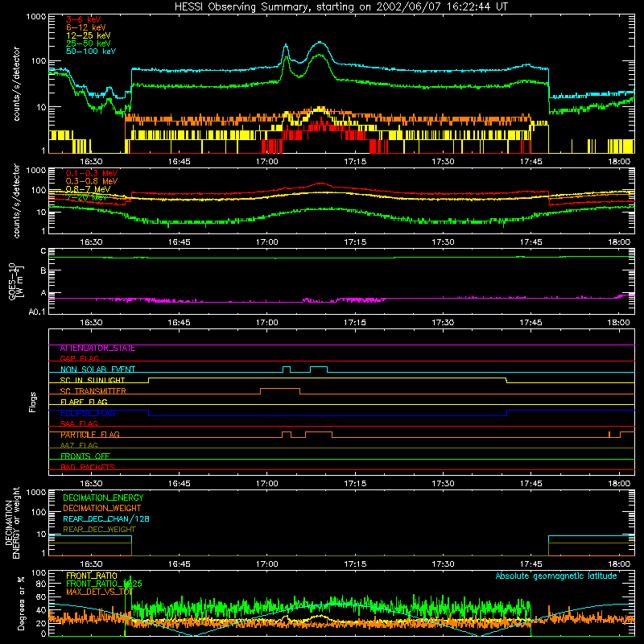
Task: Select the cyan 50-100 keV legend label
Action: coord(90,52)
